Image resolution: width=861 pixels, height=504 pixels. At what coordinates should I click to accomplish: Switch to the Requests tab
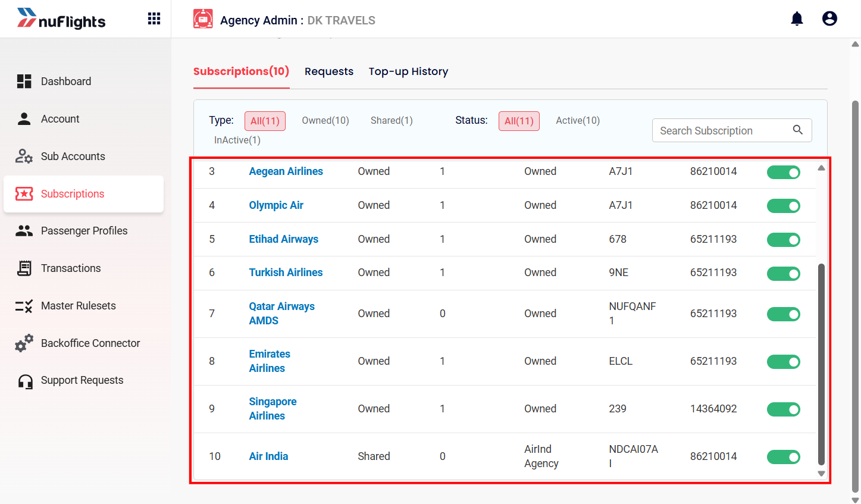(329, 71)
